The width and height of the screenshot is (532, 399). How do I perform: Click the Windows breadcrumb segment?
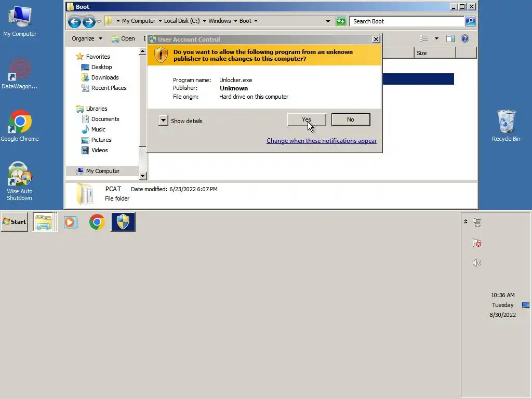point(220,21)
